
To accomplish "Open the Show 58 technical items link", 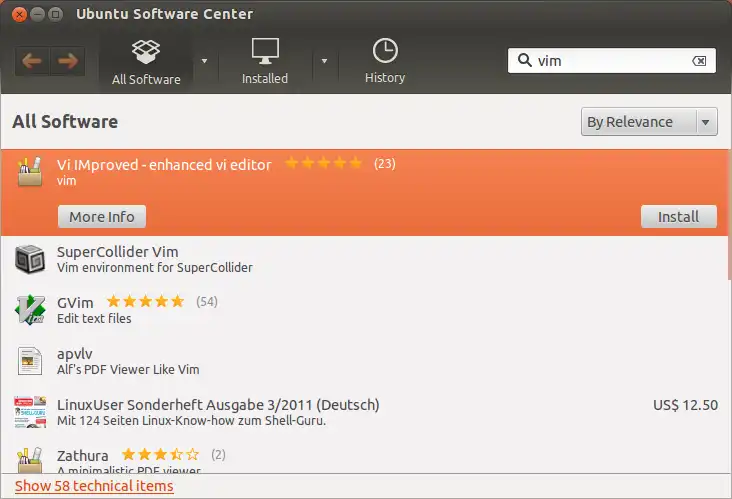I will pos(94,486).
